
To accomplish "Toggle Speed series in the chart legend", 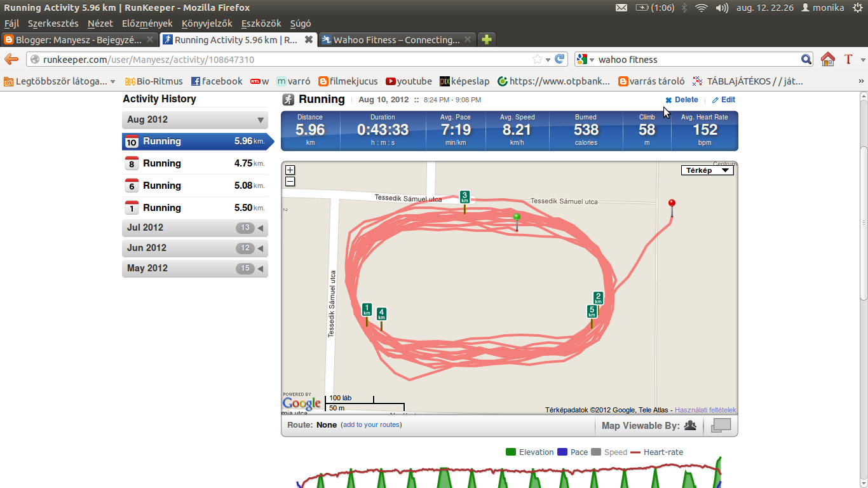I will 609,452.
